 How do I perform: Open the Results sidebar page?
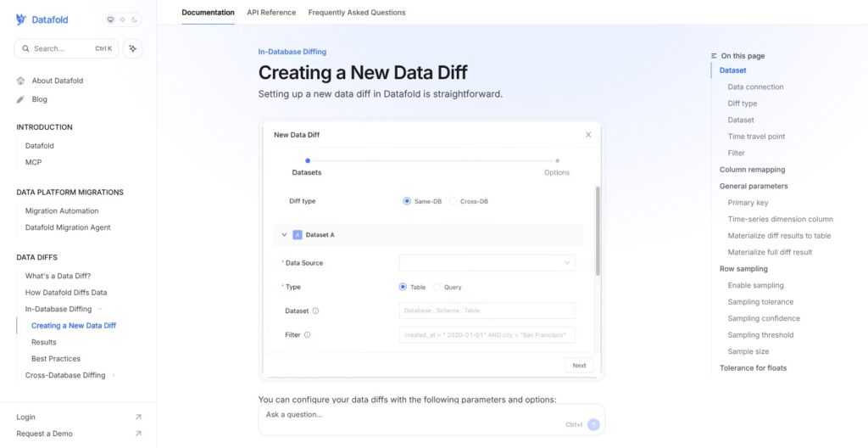pos(44,342)
